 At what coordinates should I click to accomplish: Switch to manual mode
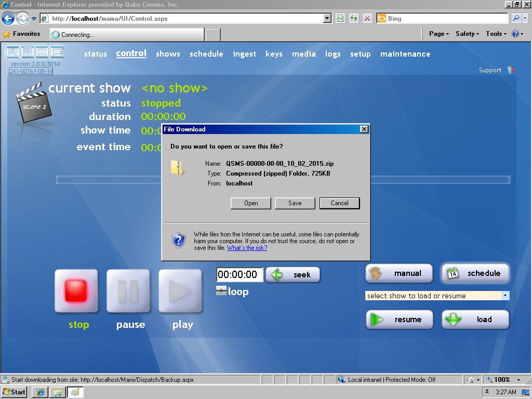399,273
